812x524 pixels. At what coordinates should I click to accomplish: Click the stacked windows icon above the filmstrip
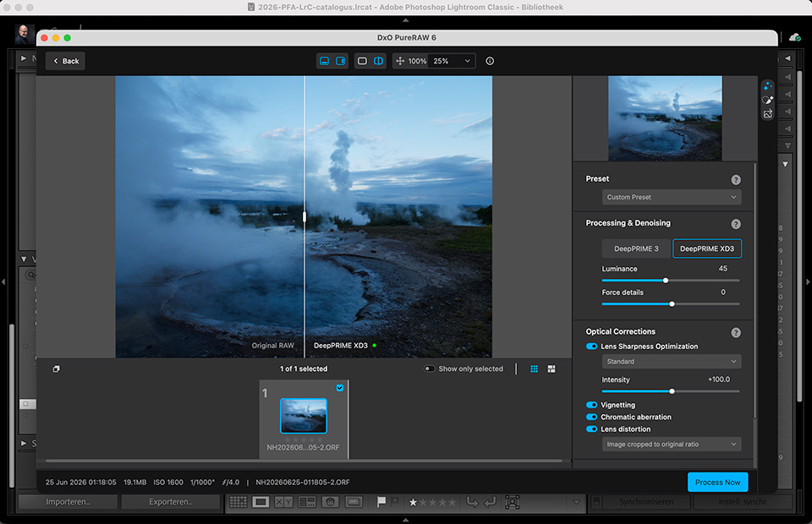click(56, 368)
